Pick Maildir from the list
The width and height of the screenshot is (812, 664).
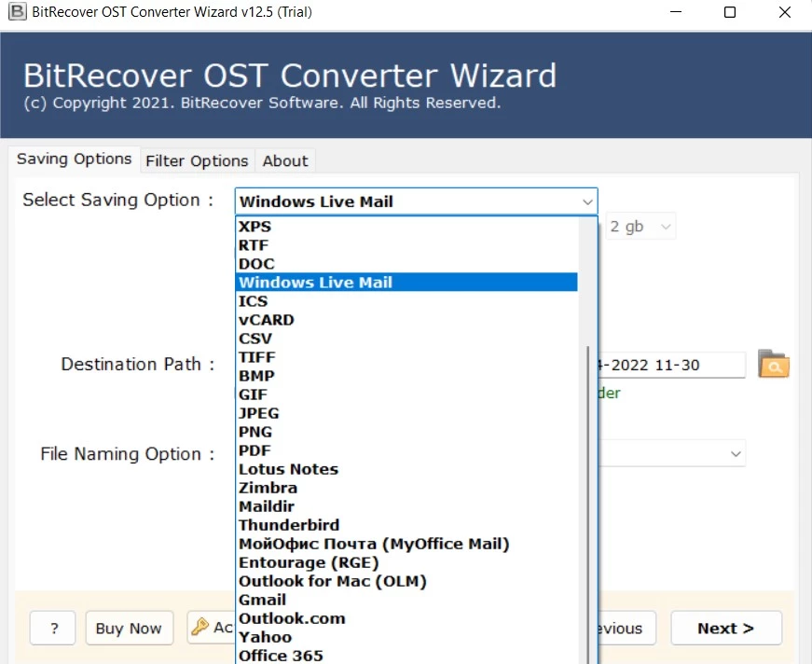tap(406, 506)
